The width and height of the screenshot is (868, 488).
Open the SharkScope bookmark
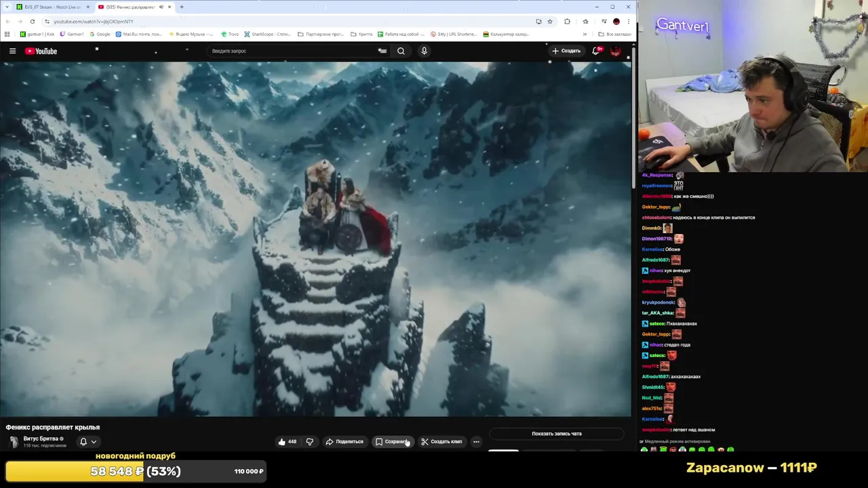(x=267, y=34)
